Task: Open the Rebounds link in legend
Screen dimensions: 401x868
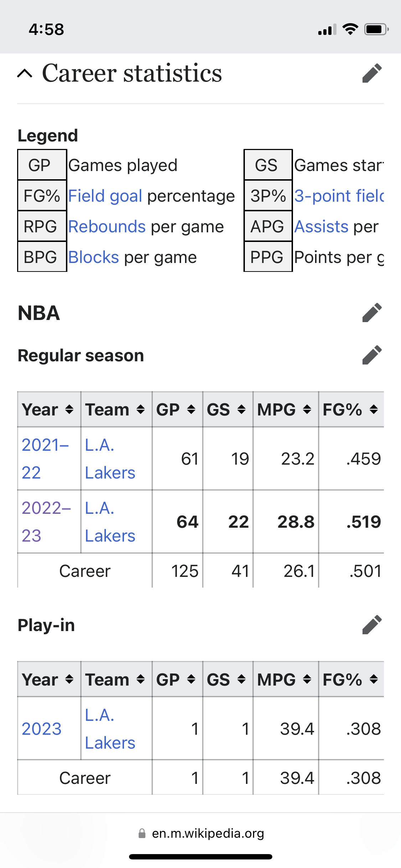Action: (107, 227)
